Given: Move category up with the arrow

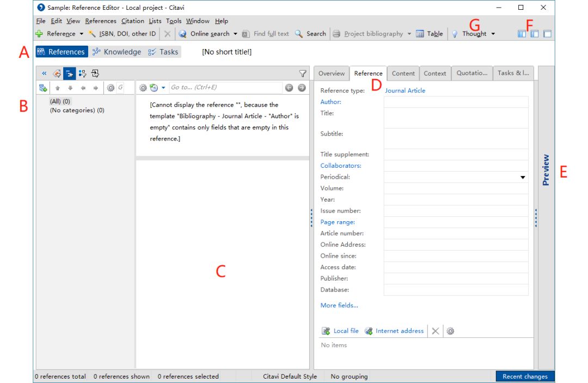Looking at the screenshot, I should [x=57, y=88].
